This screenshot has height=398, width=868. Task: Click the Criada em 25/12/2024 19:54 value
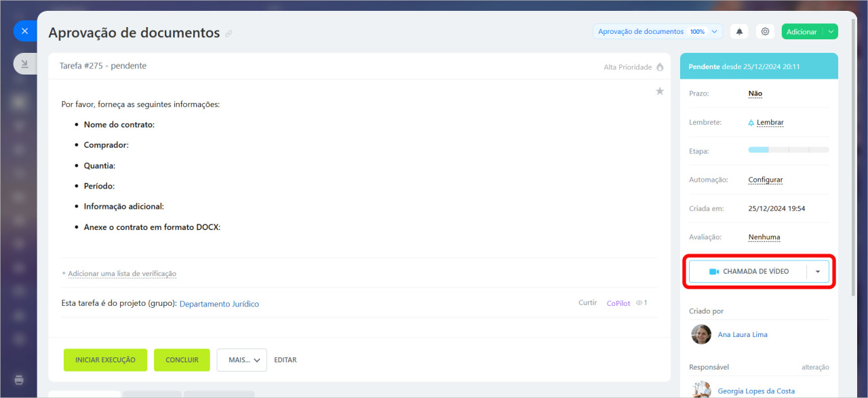(776, 209)
